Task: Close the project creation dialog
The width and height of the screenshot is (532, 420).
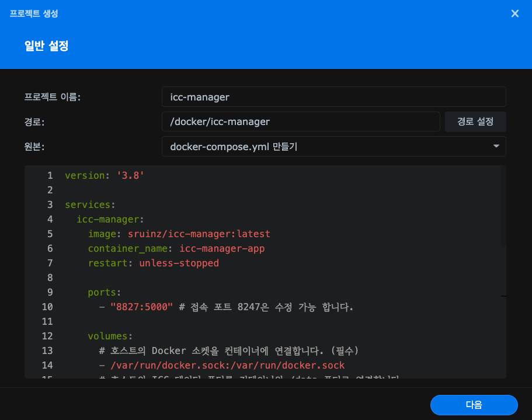Action: click(514, 13)
